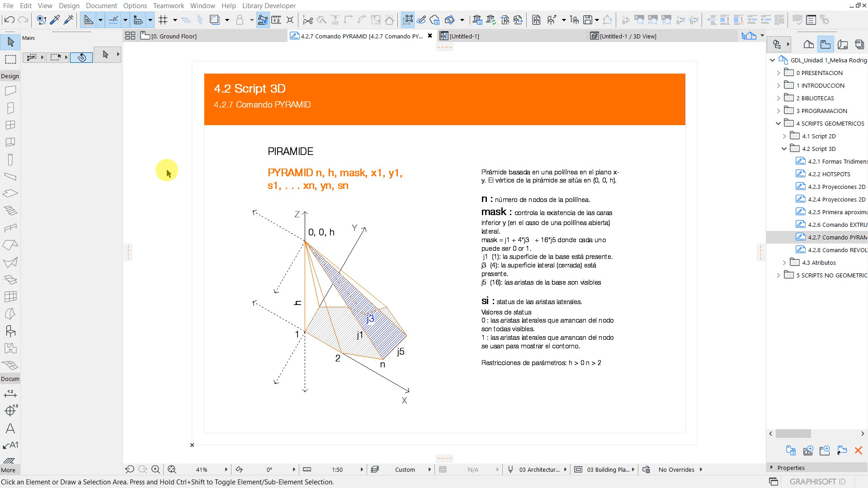
Task: Open the Teamwork menu
Action: click(168, 5)
